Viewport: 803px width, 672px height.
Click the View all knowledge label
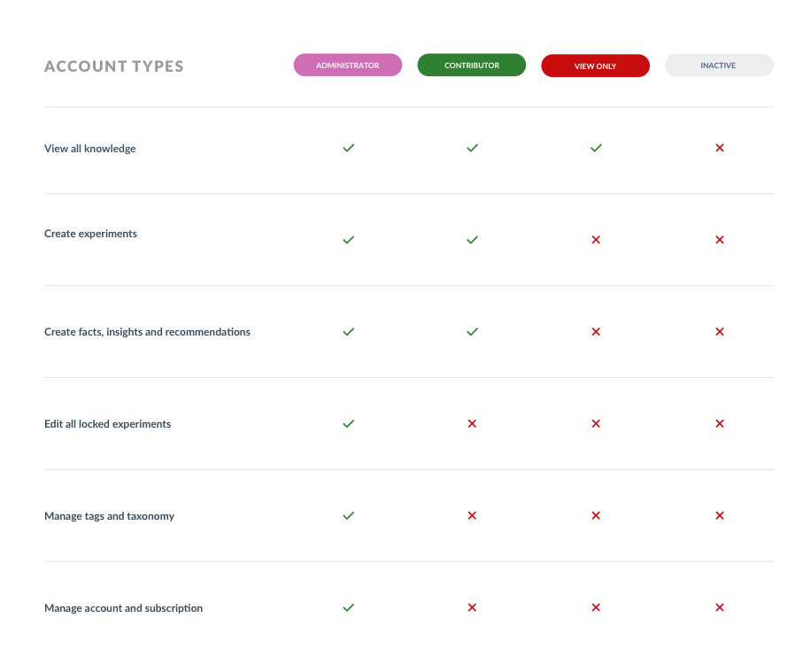pyautogui.click(x=90, y=149)
